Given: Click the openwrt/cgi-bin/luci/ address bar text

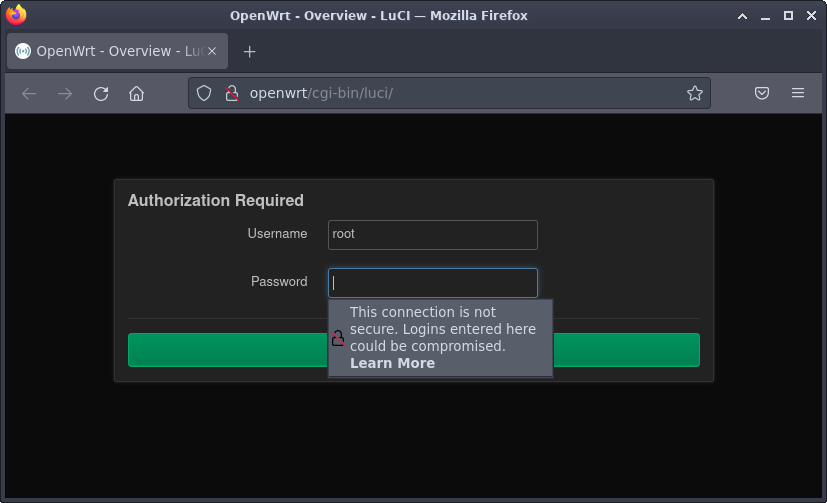Looking at the screenshot, I should point(321,93).
